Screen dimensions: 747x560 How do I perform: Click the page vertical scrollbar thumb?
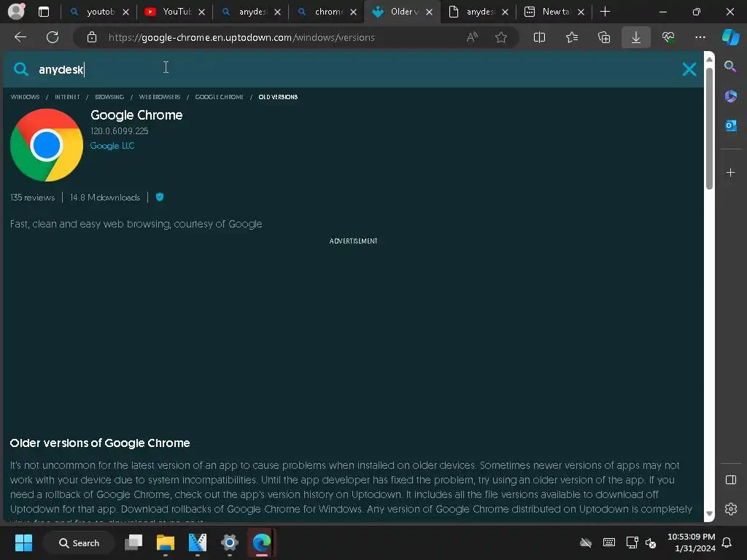(709, 128)
